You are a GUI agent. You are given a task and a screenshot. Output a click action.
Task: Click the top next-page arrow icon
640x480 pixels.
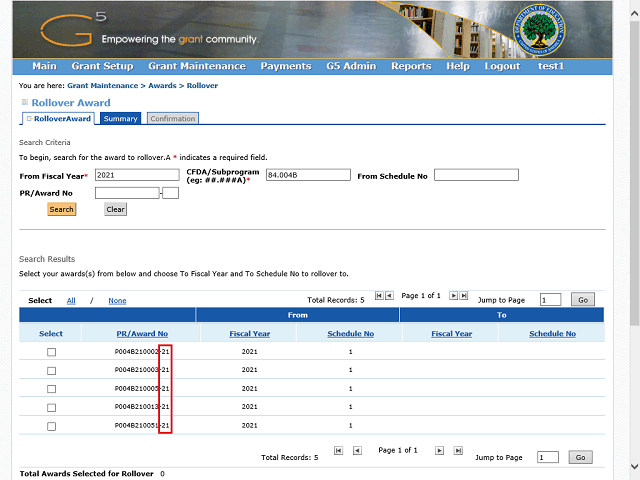tap(453, 296)
